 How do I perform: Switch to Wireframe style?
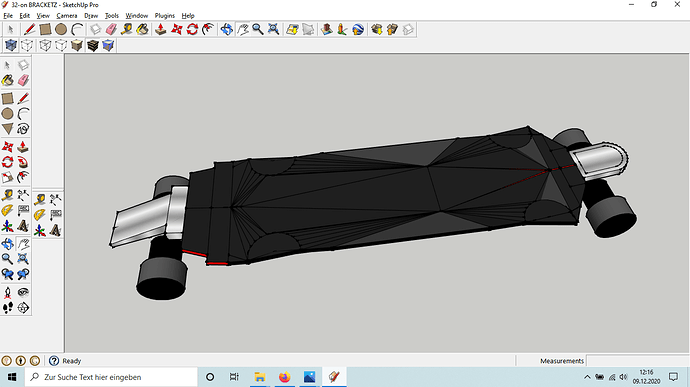(x=45, y=45)
